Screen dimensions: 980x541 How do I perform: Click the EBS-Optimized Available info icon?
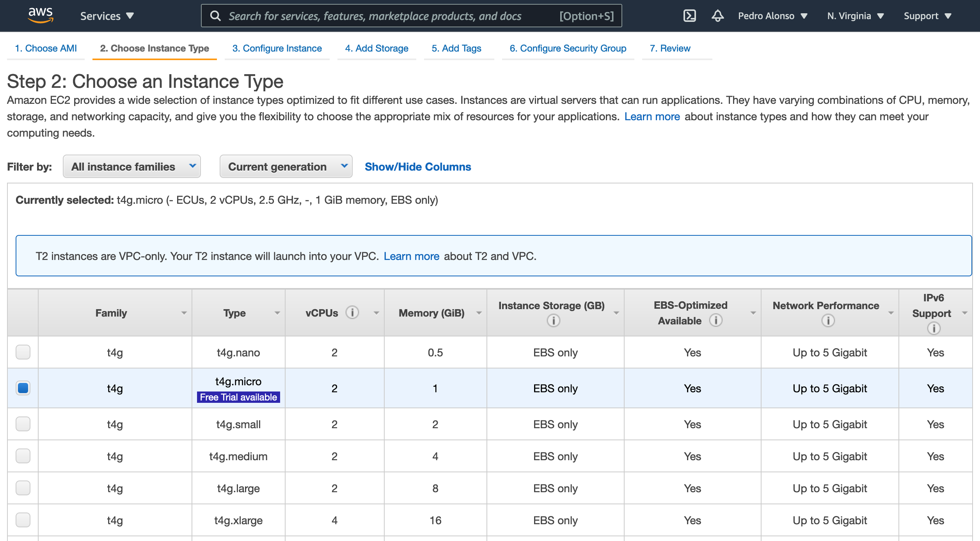[x=716, y=320]
